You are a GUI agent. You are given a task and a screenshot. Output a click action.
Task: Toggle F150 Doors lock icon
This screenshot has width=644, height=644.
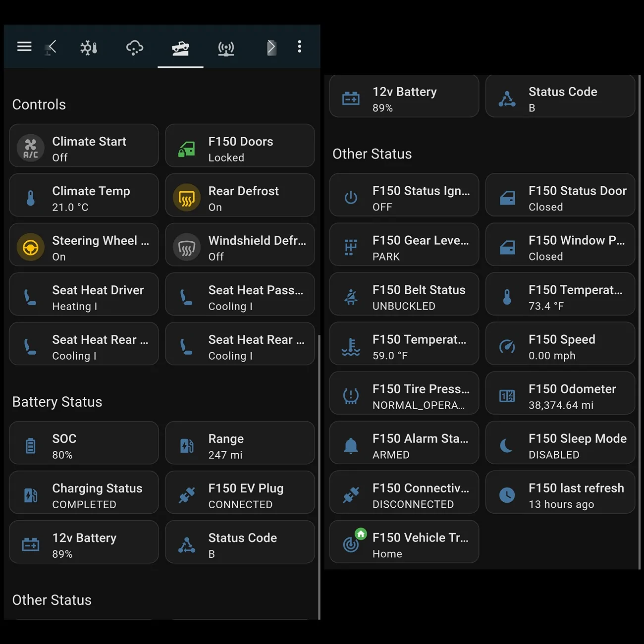point(187,149)
